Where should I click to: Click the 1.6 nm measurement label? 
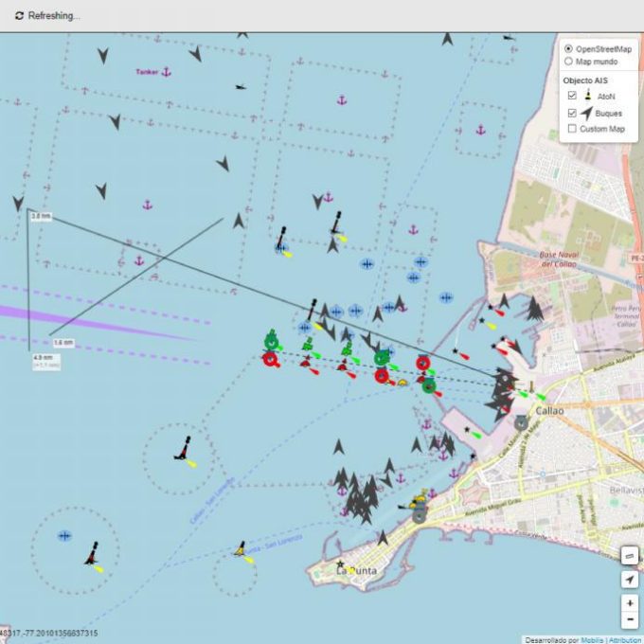[x=63, y=342]
